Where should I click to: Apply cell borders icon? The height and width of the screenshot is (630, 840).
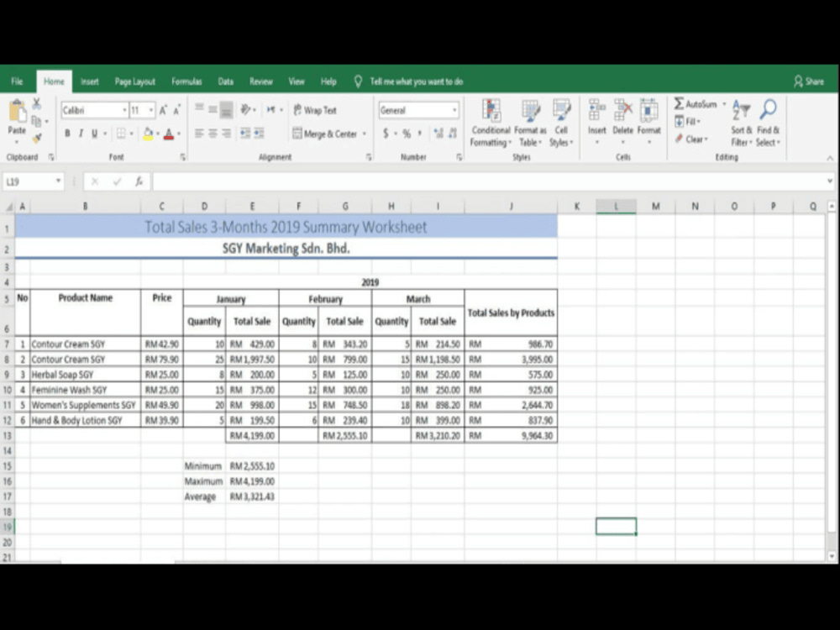point(121,134)
